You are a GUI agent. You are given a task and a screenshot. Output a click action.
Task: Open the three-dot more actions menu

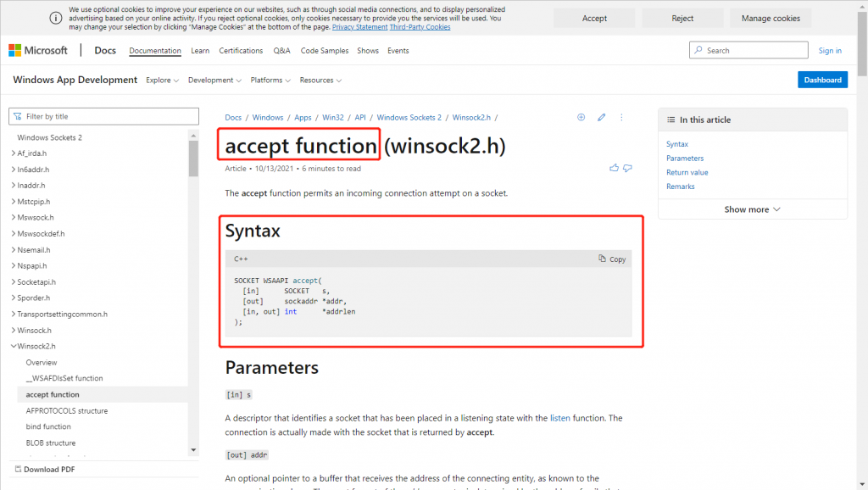(x=623, y=117)
